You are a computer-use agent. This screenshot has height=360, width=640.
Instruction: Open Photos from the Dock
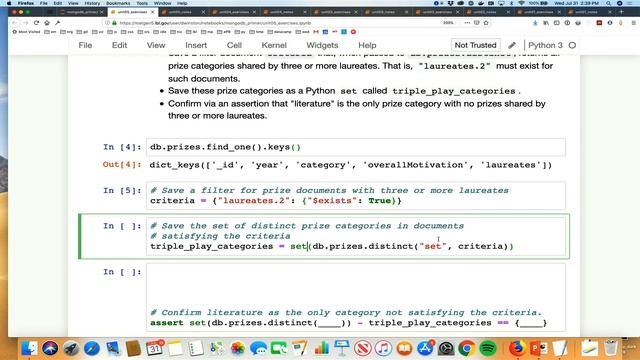[x=238, y=349]
